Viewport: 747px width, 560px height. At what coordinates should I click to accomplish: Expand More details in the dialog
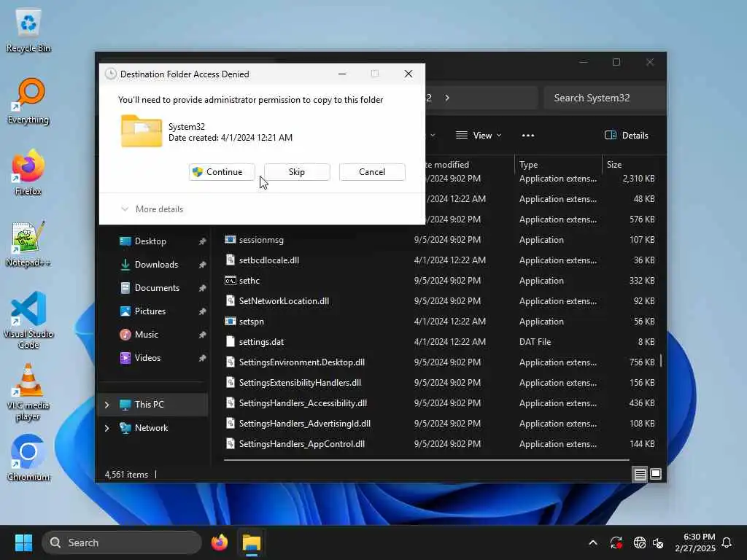click(x=152, y=209)
